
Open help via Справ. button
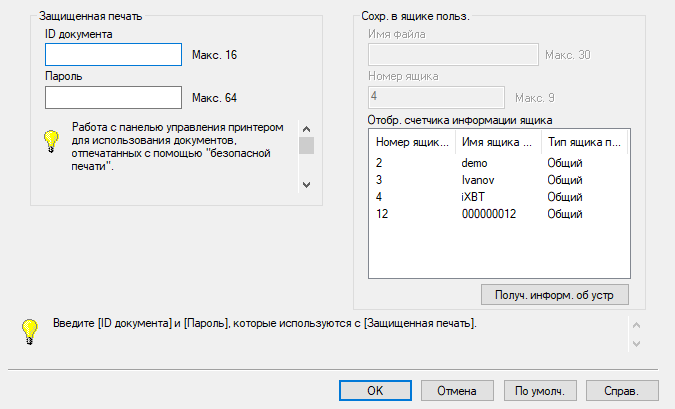pyautogui.click(x=621, y=390)
